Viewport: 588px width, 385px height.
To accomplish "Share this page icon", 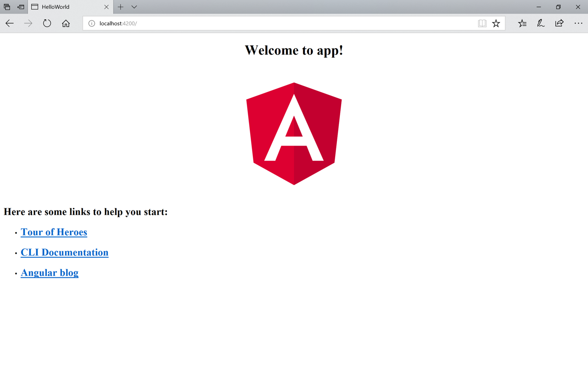I will point(559,23).
